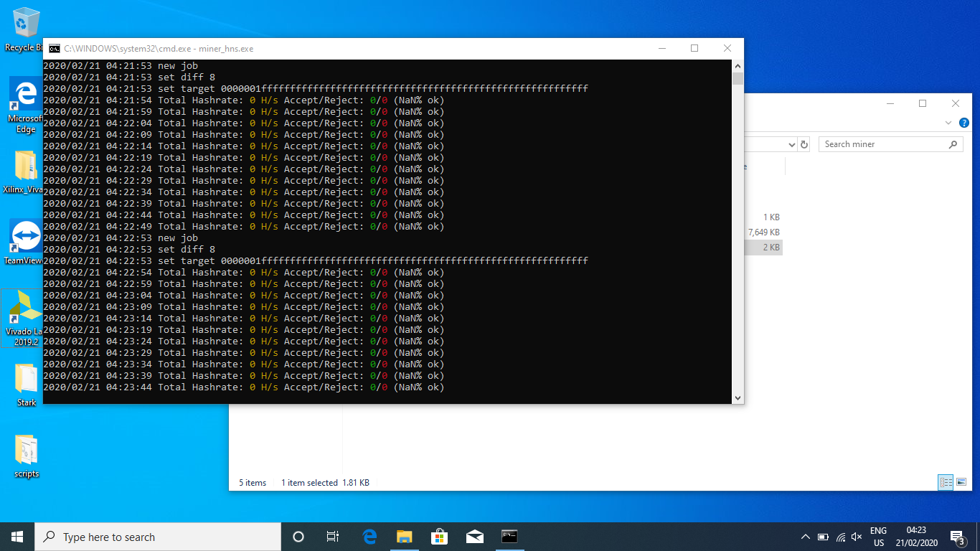Select the Xilinx_Viva folder on desktop
The width and height of the screenshot is (980, 551).
(x=26, y=173)
